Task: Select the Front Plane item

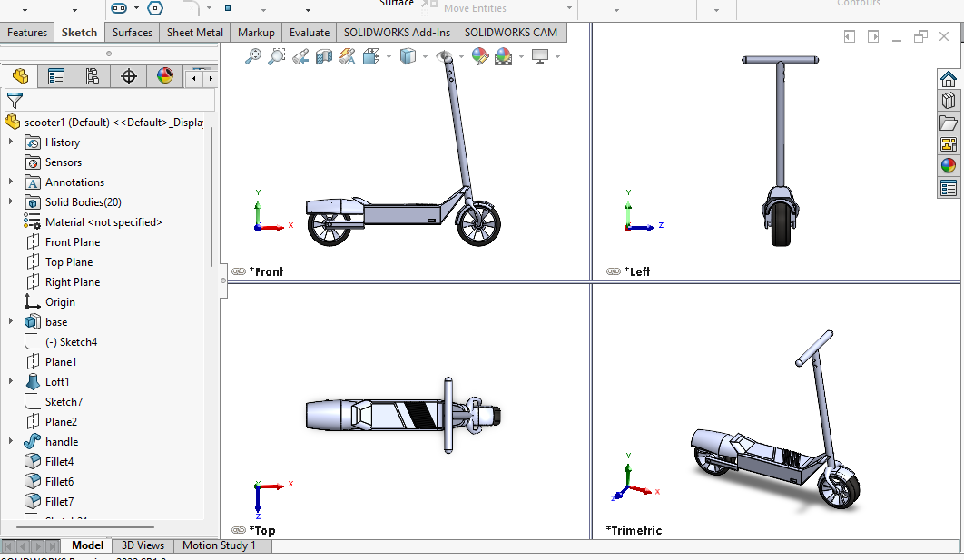Action: tap(73, 242)
